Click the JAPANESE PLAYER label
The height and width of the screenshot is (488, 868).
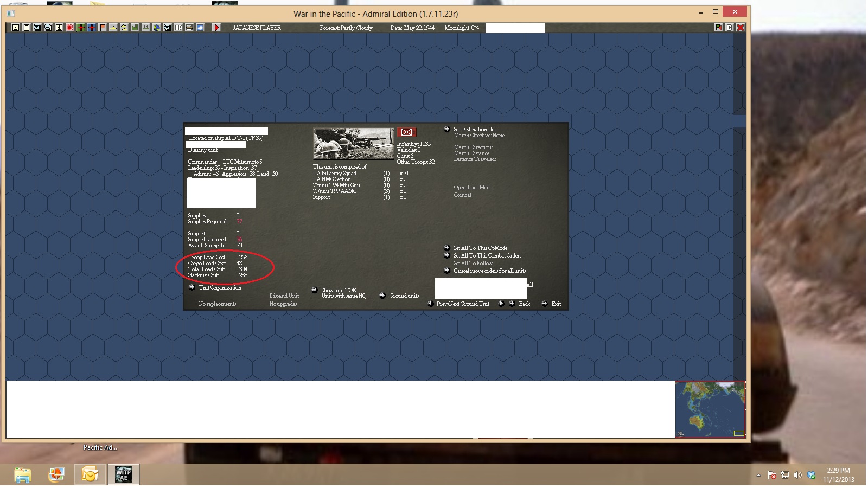coord(257,28)
